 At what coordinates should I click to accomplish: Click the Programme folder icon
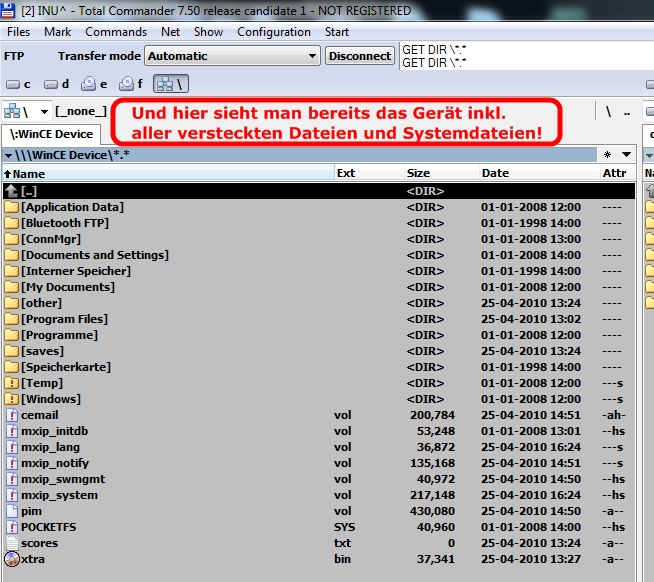click(x=12, y=335)
